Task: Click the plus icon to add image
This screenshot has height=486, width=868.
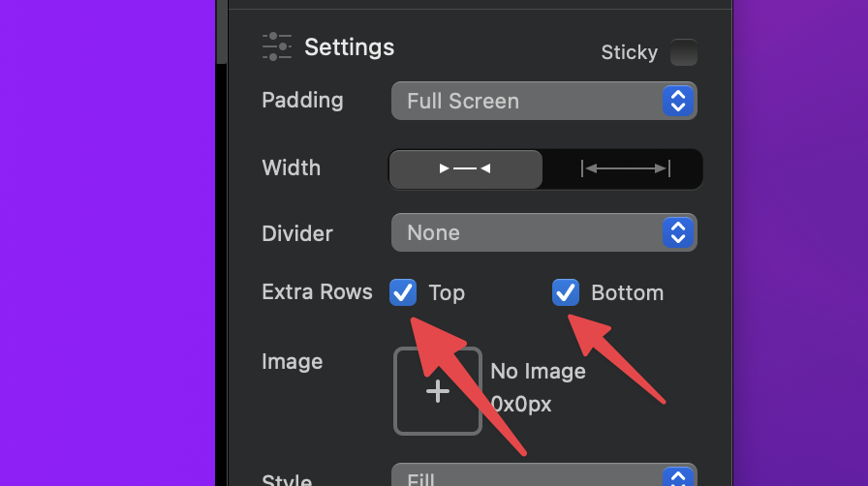Action: point(438,391)
